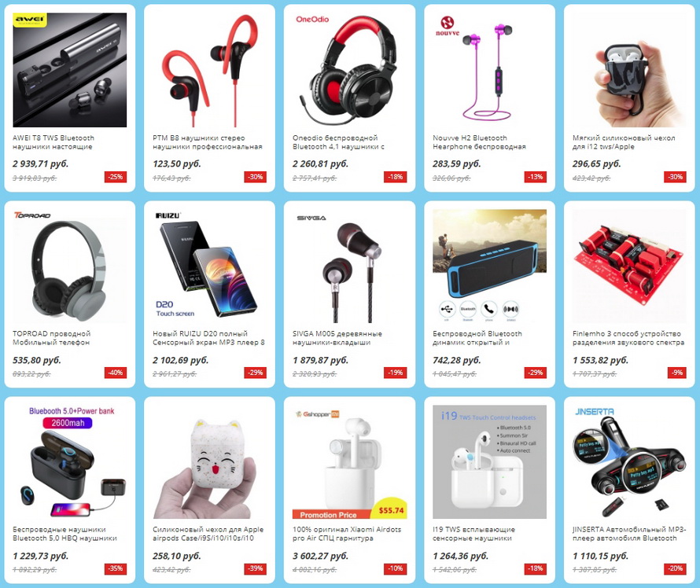The width and height of the screenshot is (700, 588).
Task: Click the OneOdio red headphones image
Action: [349, 70]
